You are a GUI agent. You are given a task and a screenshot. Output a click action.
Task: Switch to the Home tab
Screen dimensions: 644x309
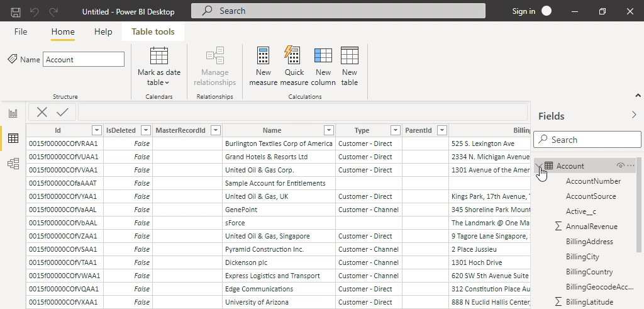(63, 31)
